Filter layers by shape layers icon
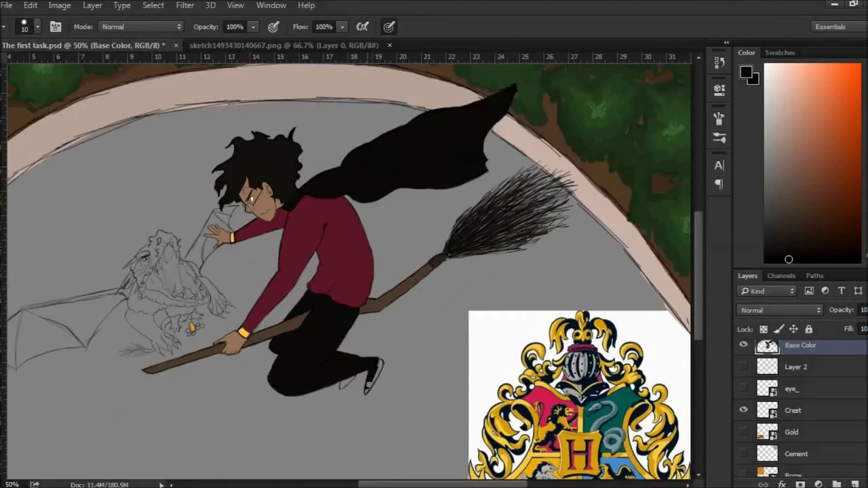Image resolution: width=868 pixels, height=488 pixels. [x=858, y=291]
